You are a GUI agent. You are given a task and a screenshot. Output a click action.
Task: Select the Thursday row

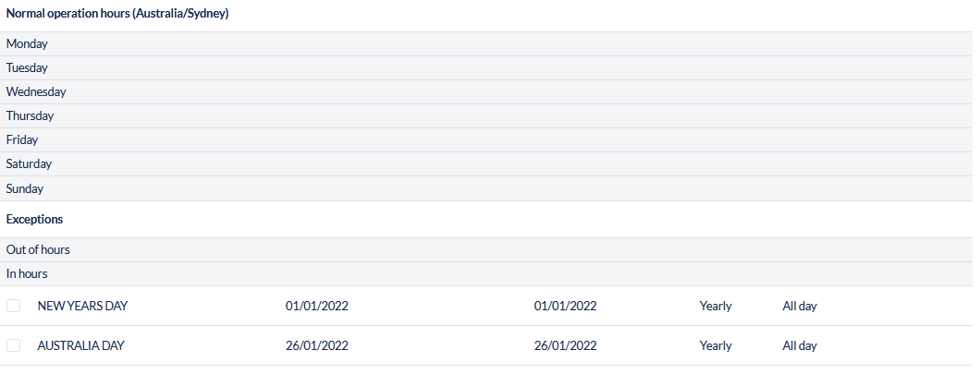click(x=30, y=115)
